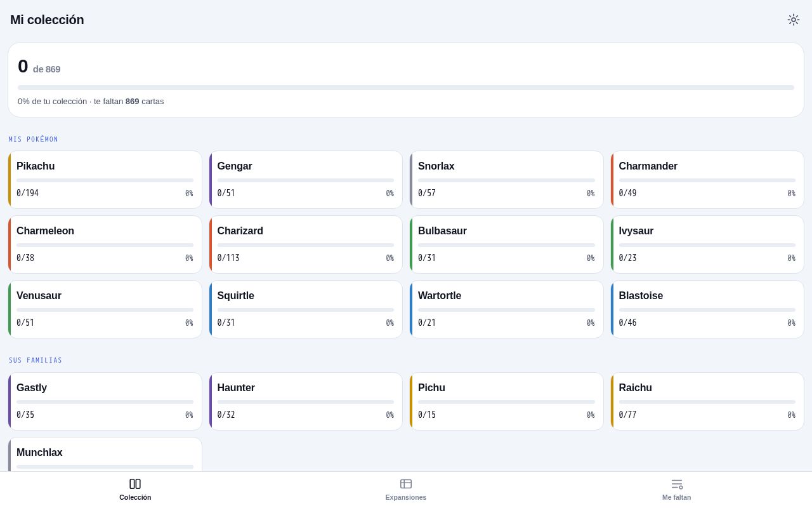
Task: Click the 0/77 count on Raichu card
Action: point(627,415)
